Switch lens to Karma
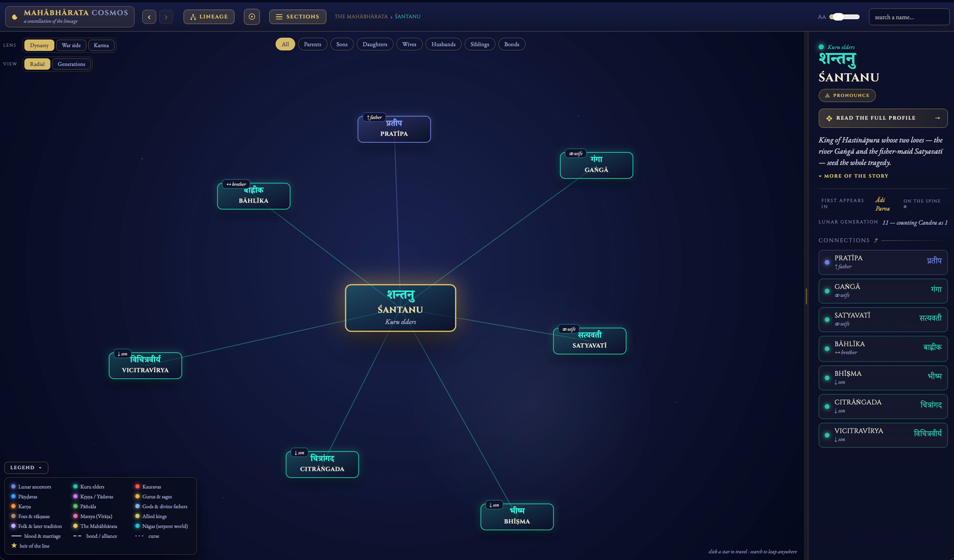The image size is (954, 560). 101,45
